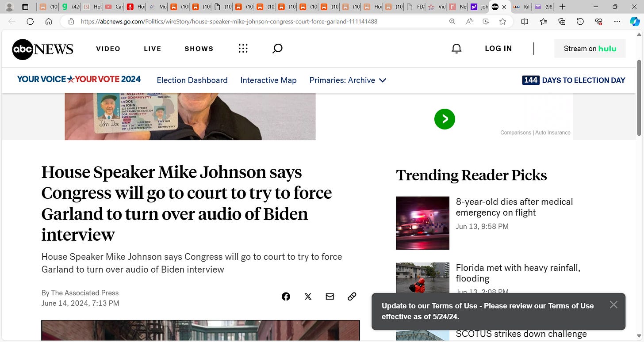The width and height of the screenshot is (644, 342).
Task: Open the 144 Days to Election Day link
Action: pyautogui.click(x=574, y=80)
